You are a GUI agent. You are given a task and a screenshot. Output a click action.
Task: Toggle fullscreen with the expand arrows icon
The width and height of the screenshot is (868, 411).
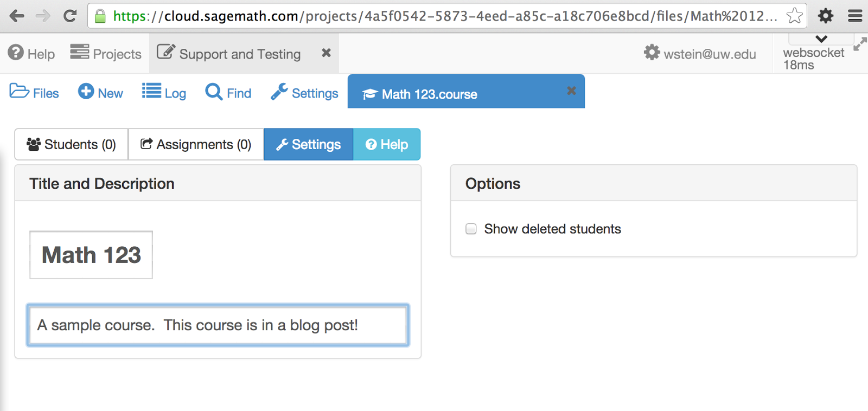point(860,44)
